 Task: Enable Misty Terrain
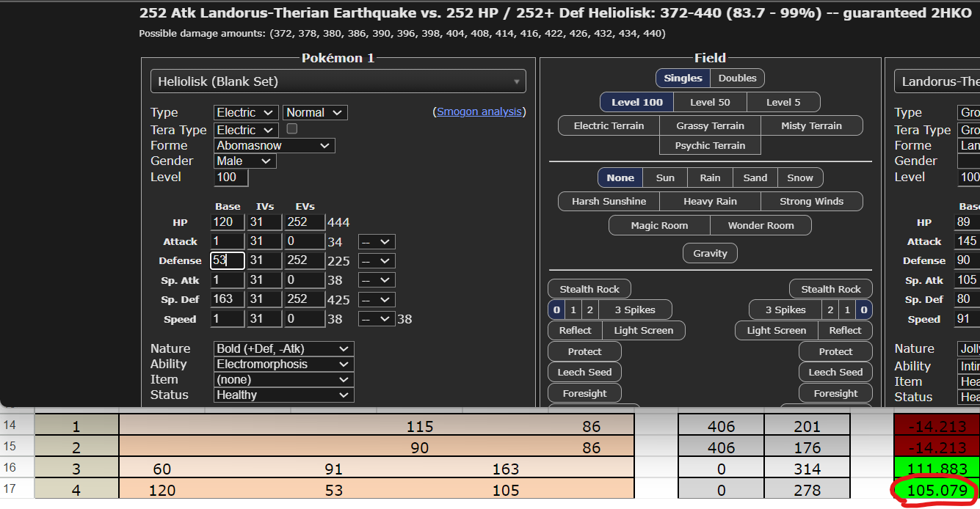(811, 125)
